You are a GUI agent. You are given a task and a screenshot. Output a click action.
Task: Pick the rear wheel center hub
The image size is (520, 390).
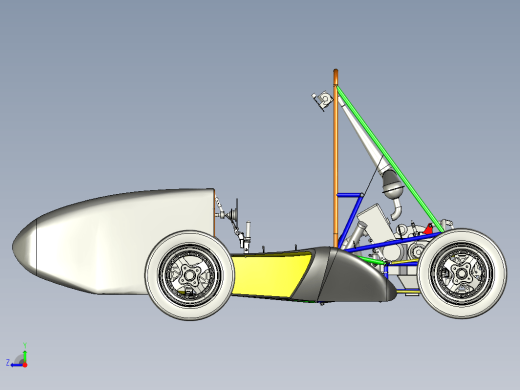pyautogui.click(x=462, y=274)
